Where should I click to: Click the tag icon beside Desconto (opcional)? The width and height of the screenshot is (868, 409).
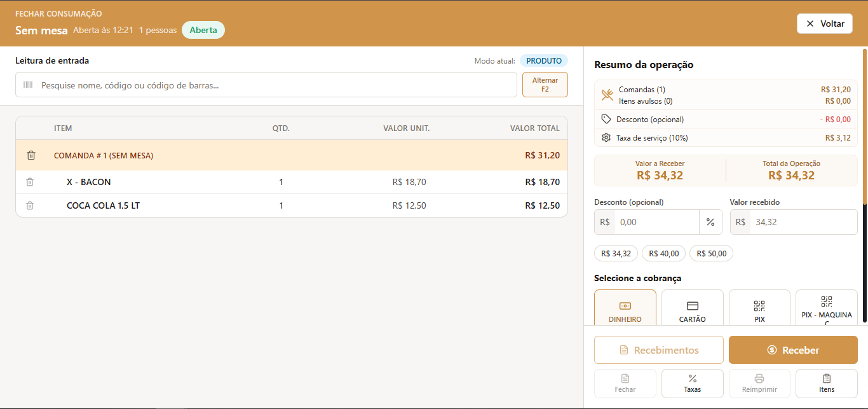pos(606,119)
